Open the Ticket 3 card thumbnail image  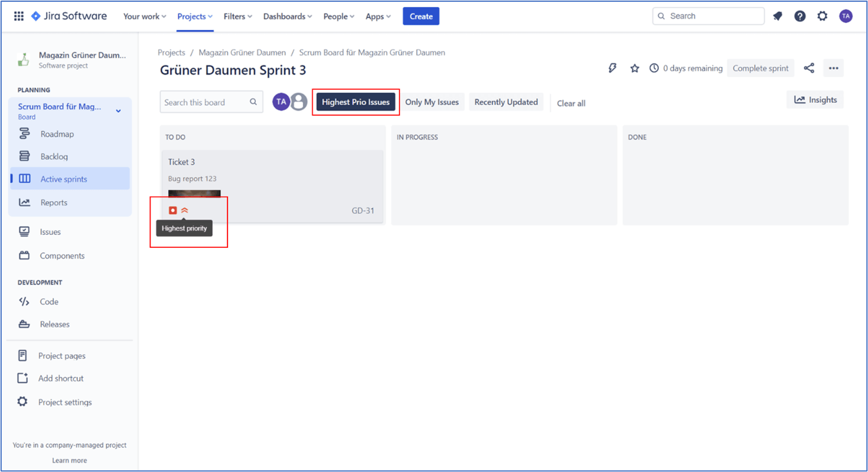(x=194, y=195)
